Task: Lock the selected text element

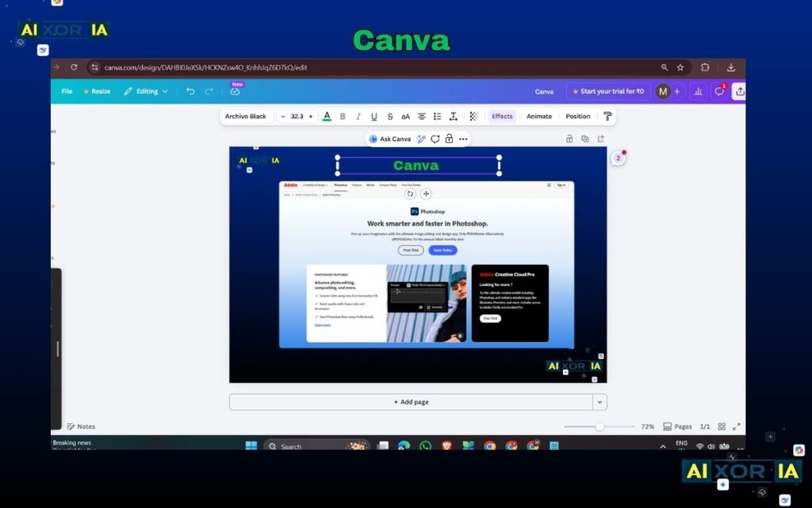Action: tap(449, 138)
